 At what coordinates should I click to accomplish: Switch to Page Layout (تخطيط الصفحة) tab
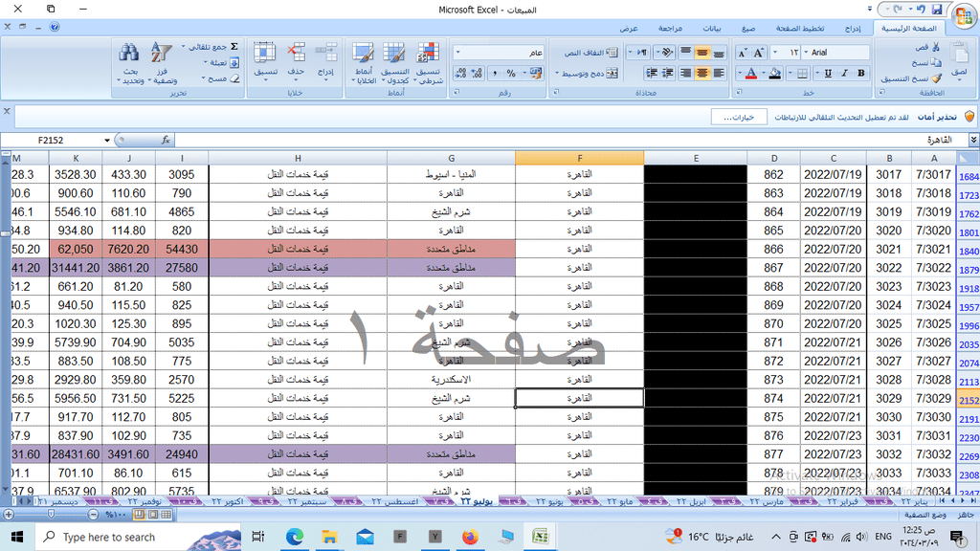799,28
